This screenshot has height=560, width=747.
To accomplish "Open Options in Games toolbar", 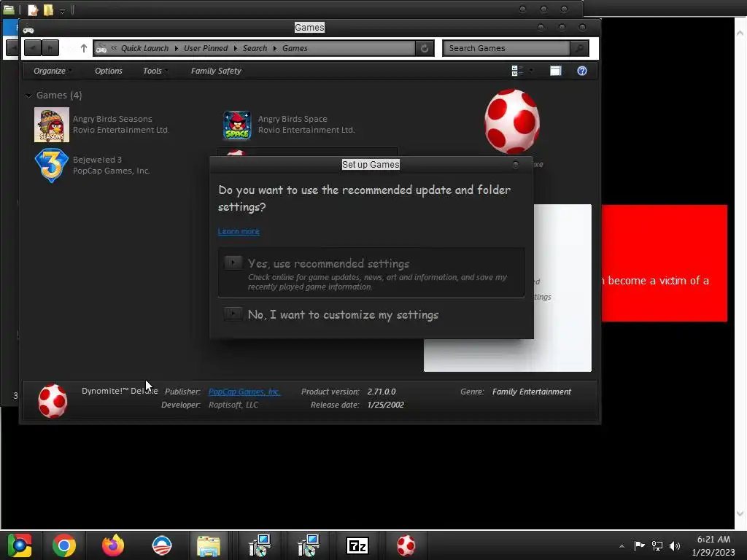I will pos(109,71).
